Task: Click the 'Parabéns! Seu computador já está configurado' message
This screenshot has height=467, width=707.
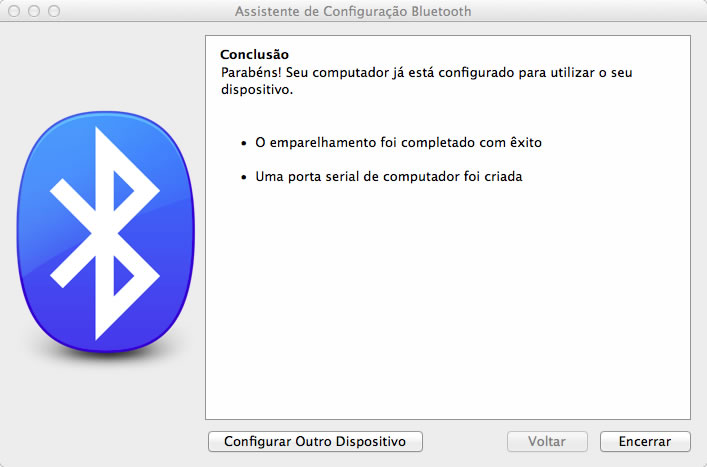Action: coord(426,81)
